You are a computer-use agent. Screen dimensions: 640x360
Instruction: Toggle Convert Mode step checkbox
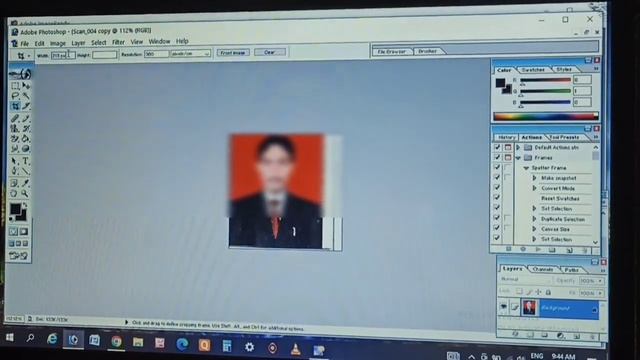click(x=497, y=187)
